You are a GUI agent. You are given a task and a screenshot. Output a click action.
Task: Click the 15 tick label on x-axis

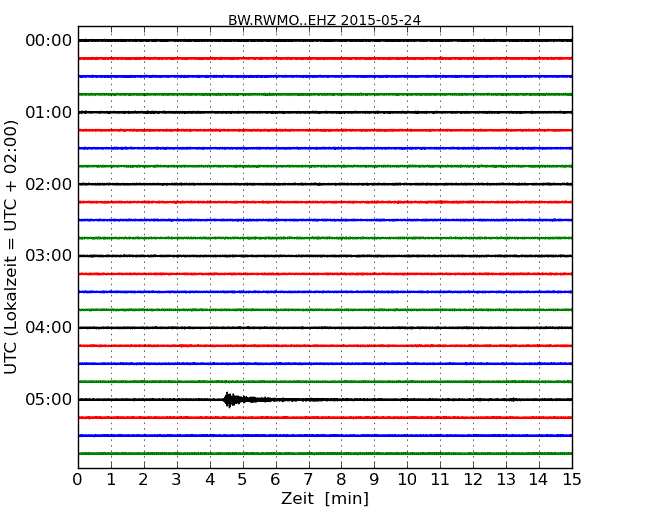[x=572, y=480]
